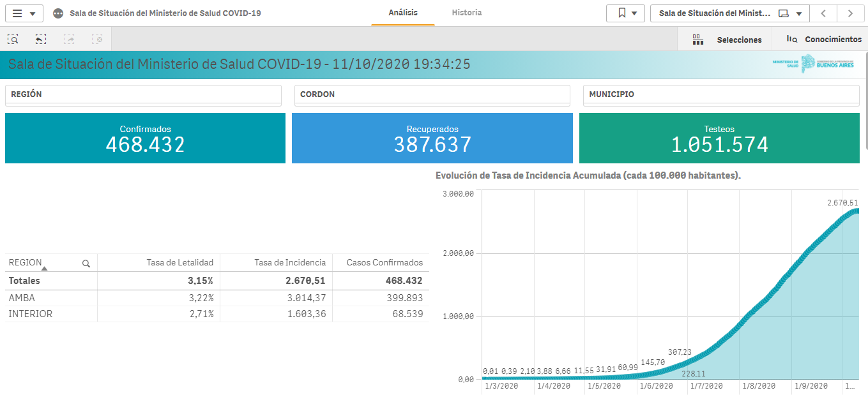This screenshot has height=409, width=868.
Task: Click the smart search selection icon
Action: [x=13, y=40]
